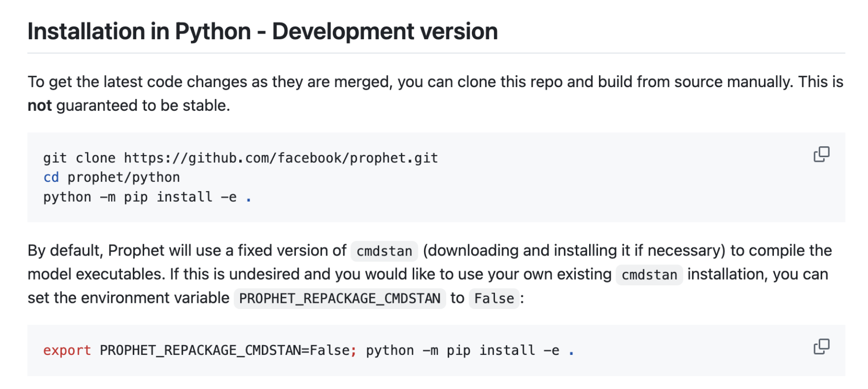Copy the git clone code block
Viewport: 868px width, 389px height.
(x=821, y=154)
